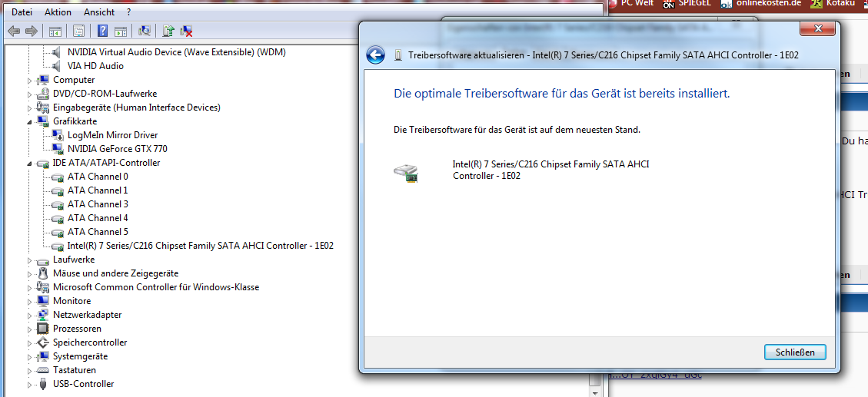Open the Aktion menu
868x397 pixels.
[x=58, y=12]
